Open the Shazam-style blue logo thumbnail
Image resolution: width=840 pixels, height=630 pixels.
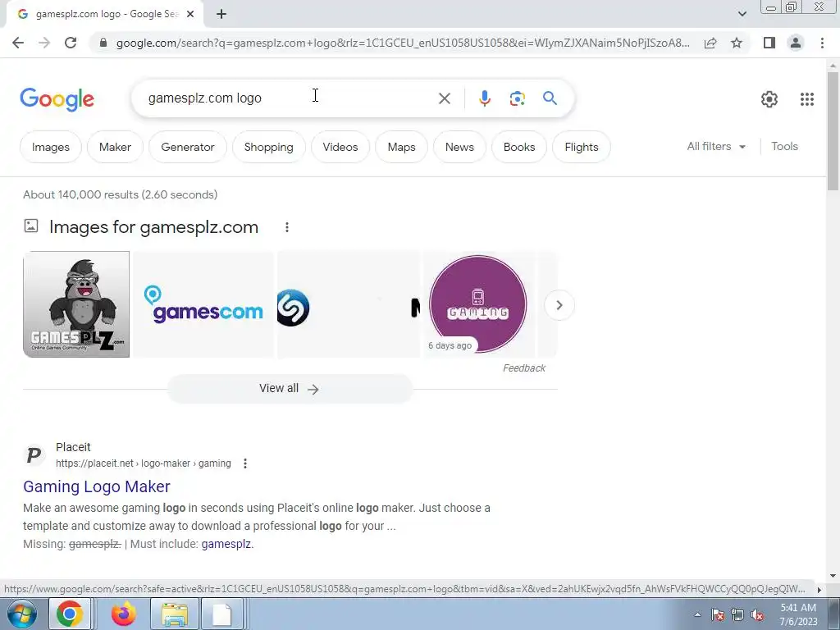click(x=348, y=304)
